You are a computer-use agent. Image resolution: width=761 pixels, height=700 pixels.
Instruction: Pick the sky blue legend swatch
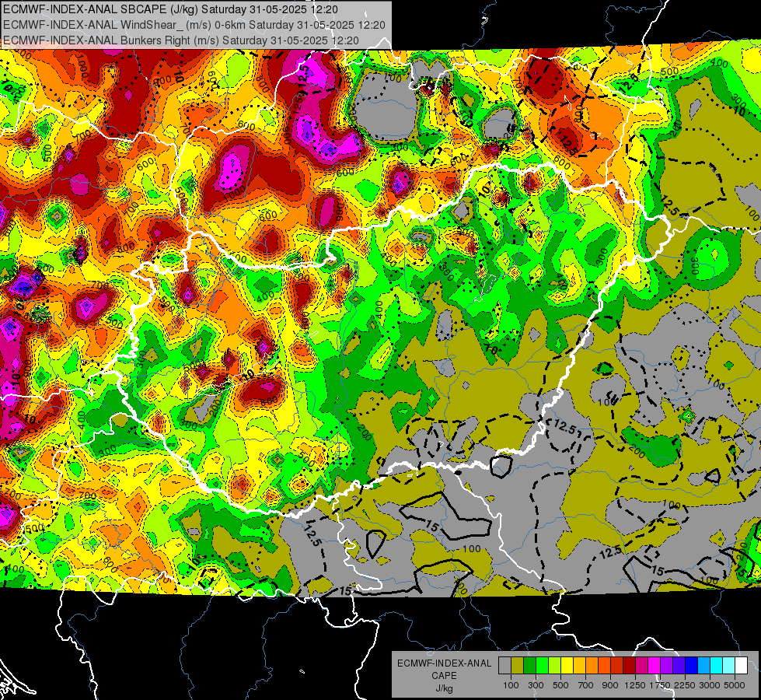click(704, 666)
